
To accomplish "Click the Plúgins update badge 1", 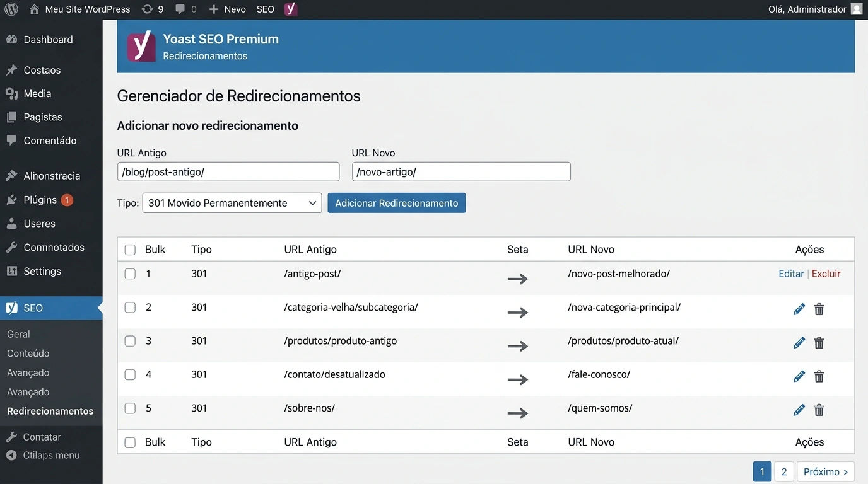I will (67, 200).
